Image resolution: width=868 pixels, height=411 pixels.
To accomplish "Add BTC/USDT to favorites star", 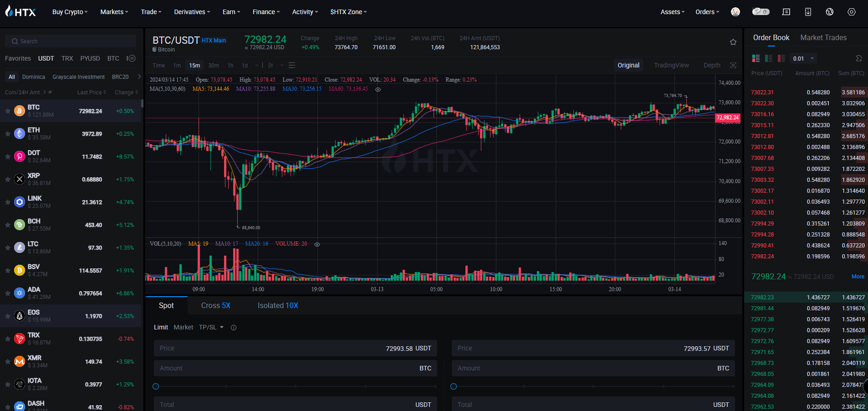I will [x=733, y=42].
